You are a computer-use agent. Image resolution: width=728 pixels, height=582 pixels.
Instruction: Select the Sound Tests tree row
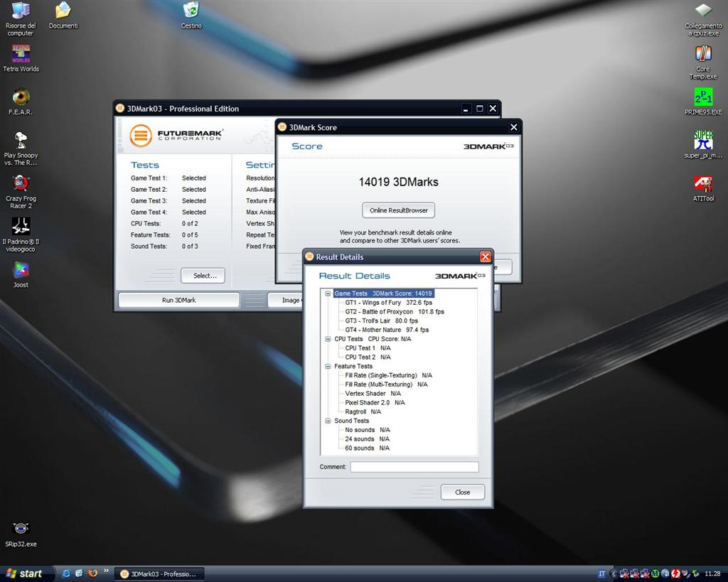[x=351, y=421]
